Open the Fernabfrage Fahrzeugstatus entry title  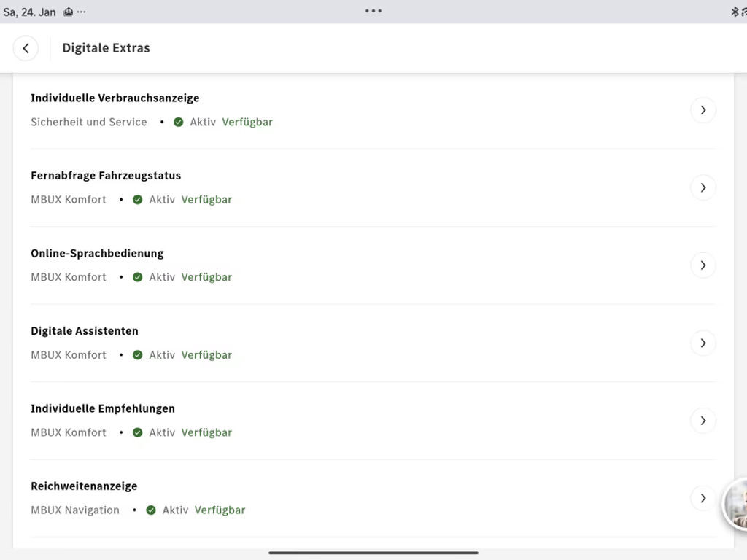(x=106, y=176)
